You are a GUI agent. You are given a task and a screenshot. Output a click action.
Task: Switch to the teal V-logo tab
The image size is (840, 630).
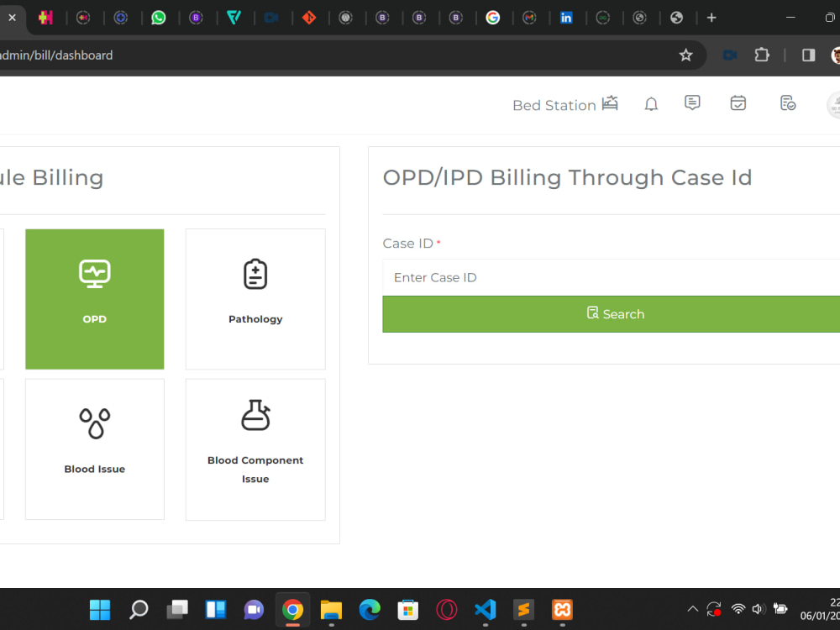pyautogui.click(x=234, y=18)
